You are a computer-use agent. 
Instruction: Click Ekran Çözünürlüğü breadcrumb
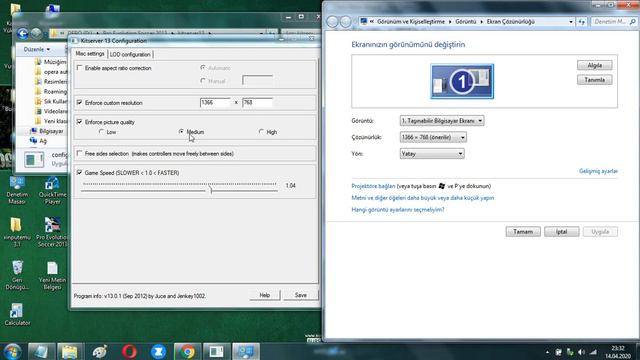(x=511, y=22)
